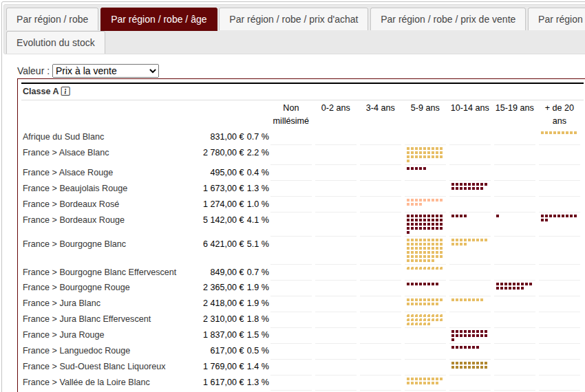Viewport: 585px width, 392px height.
Task: Click Bordeaux Rouge 5-9 ans dark red squares
Action: tap(425, 224)
